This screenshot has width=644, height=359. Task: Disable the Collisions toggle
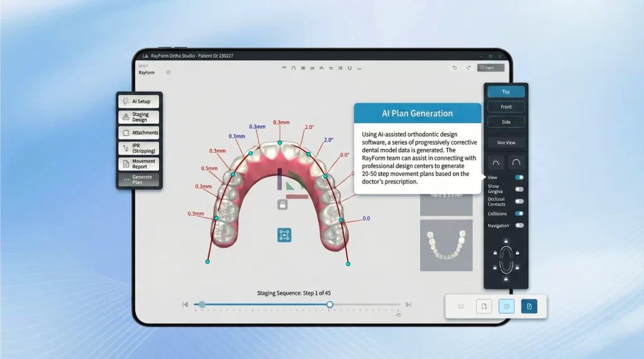pyautogui.click(x=519, y=214)
